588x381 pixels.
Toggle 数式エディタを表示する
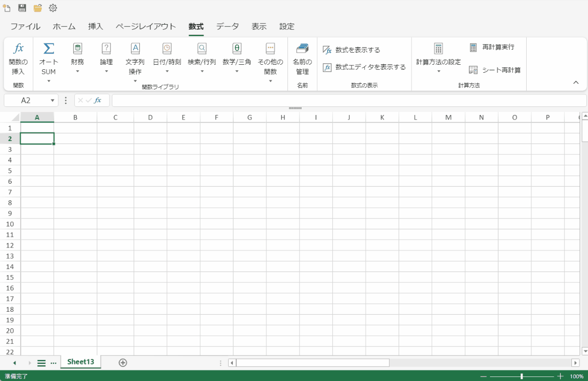(x=364, y=67)
